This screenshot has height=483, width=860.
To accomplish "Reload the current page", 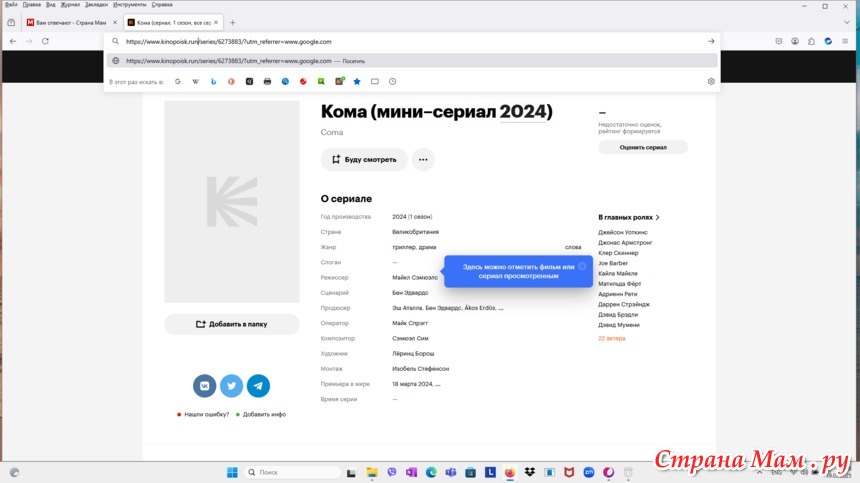I will [x=46, y=41].
